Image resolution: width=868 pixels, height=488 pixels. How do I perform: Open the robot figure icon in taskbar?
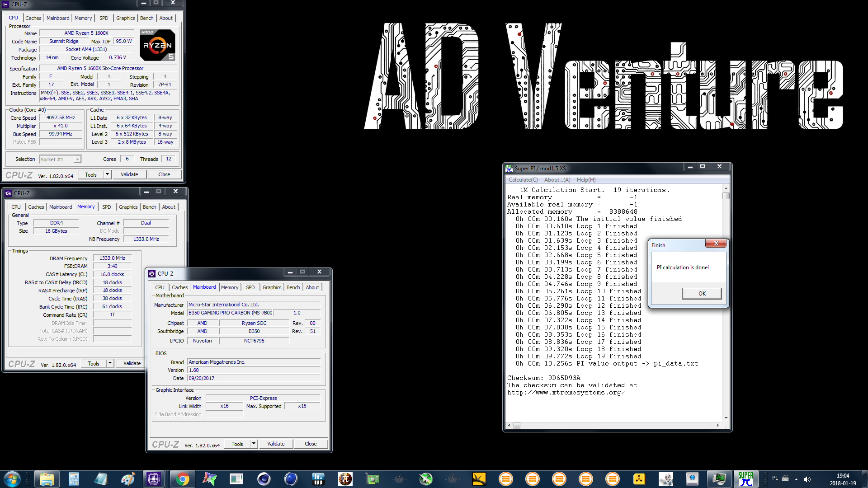(x=665, y=479)
